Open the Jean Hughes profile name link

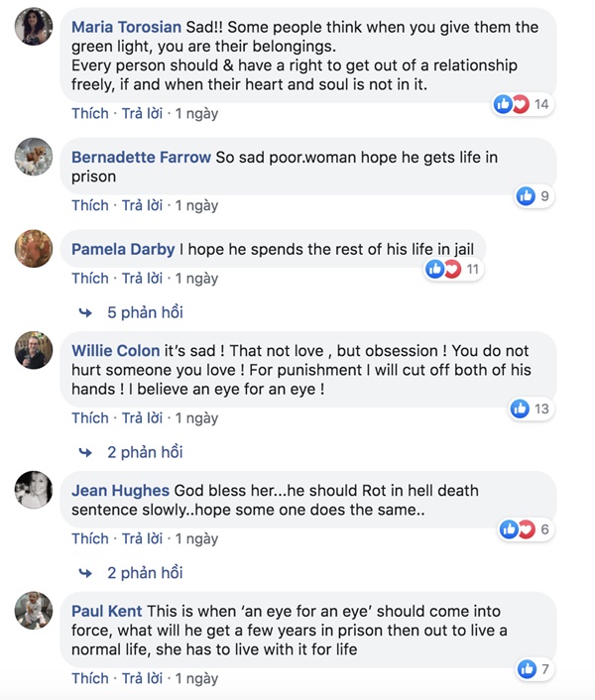(121, 491)
